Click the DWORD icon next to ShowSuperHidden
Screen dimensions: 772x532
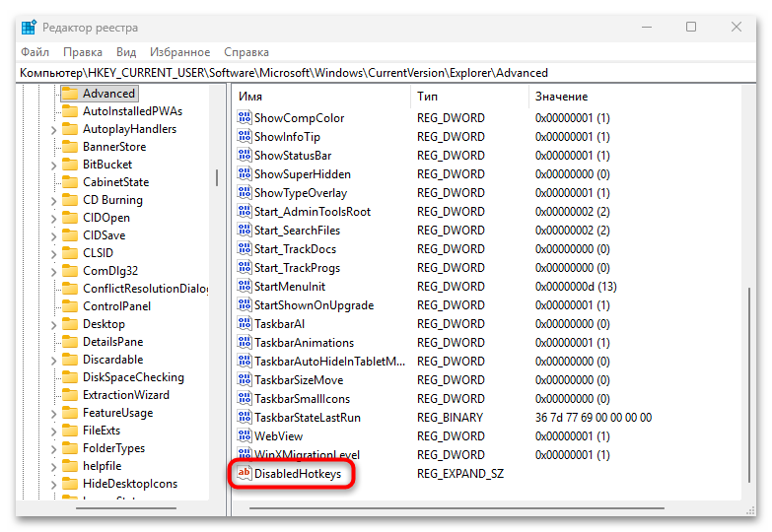point(245,173)
